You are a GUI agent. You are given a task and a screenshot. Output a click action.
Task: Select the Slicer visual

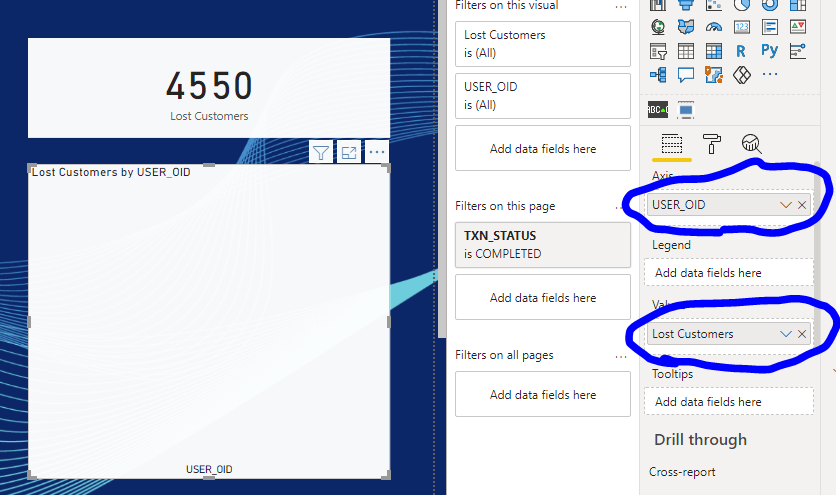(658, 51)
